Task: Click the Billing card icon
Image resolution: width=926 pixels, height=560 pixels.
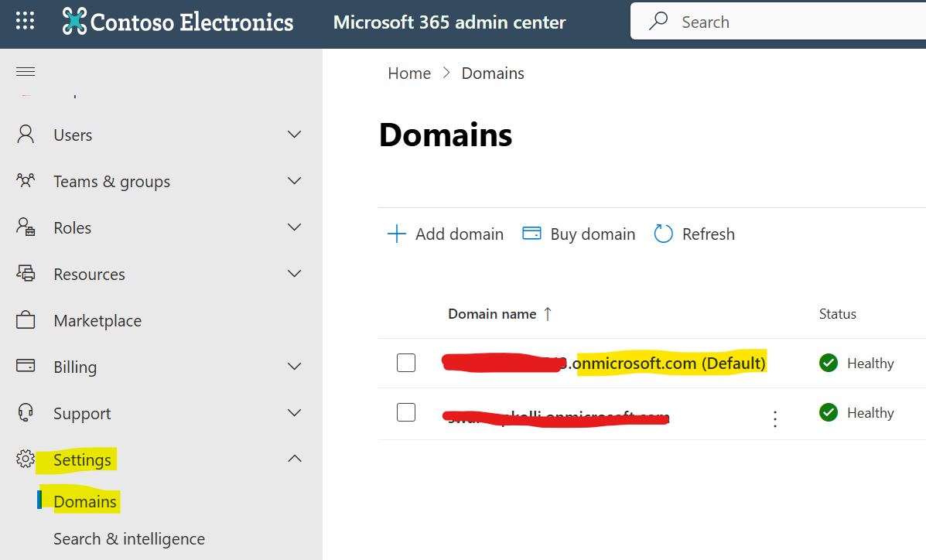Action: coord(25,366)
